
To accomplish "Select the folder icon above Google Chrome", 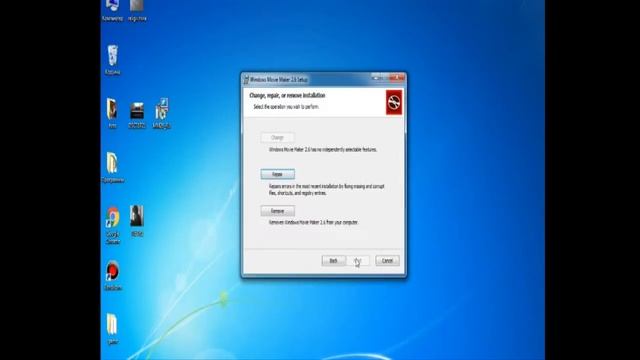I will tap(113, 167).
